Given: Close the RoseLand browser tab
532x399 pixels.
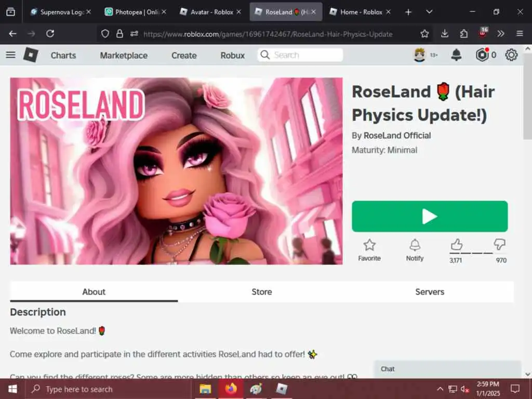Looking at the screenshot, I should [313, 12].
